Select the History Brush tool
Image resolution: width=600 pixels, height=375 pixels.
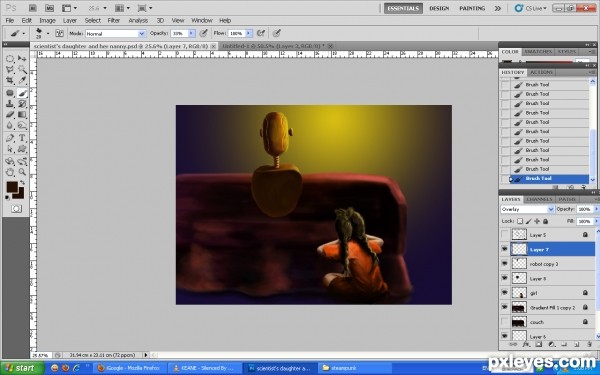point(22,104)
